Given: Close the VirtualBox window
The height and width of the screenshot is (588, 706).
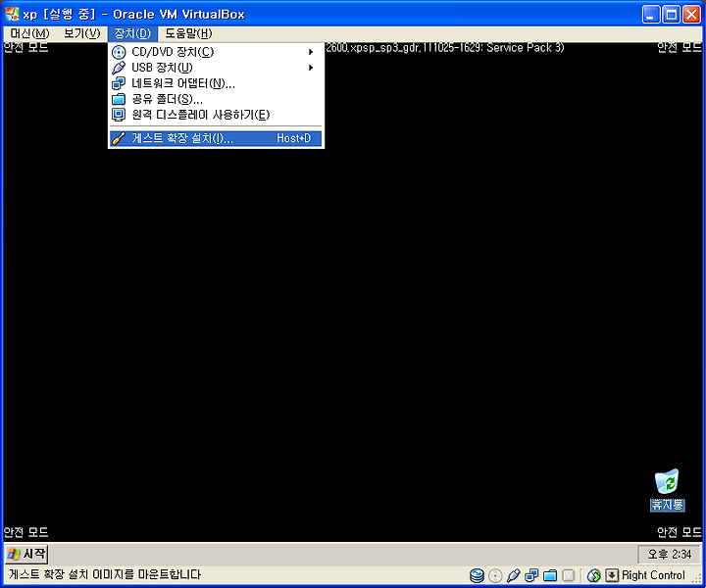Looking at the screenshot, I should click(x=691, y=15).
